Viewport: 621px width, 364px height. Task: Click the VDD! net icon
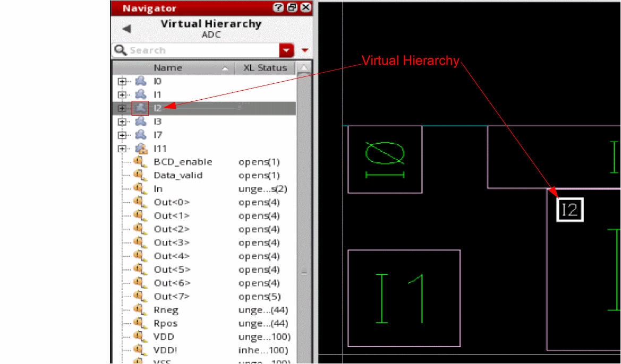[139, 350]
